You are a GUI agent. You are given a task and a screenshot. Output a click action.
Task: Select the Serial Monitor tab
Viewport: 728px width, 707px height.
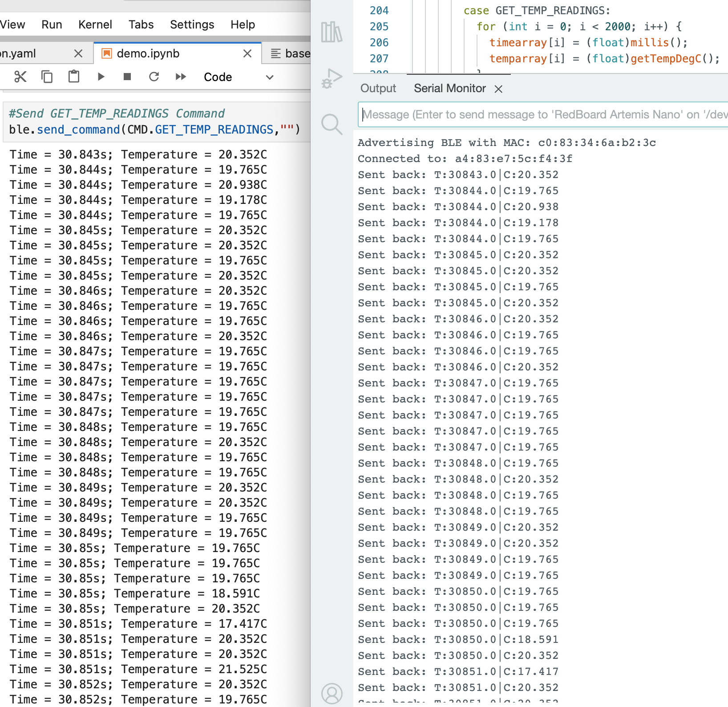[x=449, y=89]
